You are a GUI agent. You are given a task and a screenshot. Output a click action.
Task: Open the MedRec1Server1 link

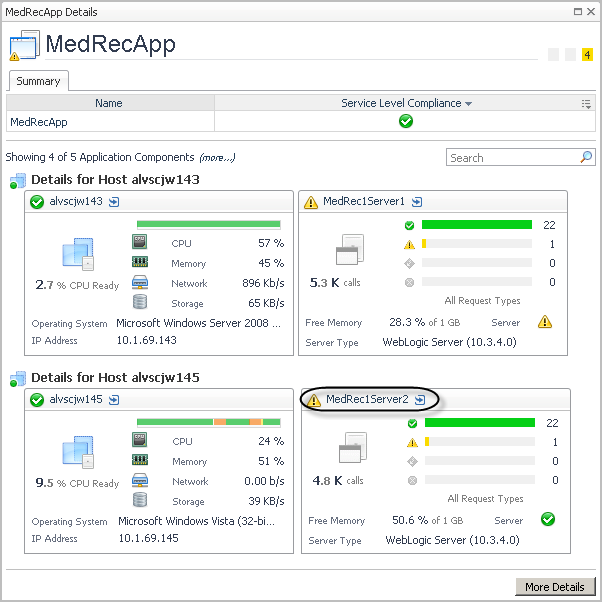coord(364,201)
